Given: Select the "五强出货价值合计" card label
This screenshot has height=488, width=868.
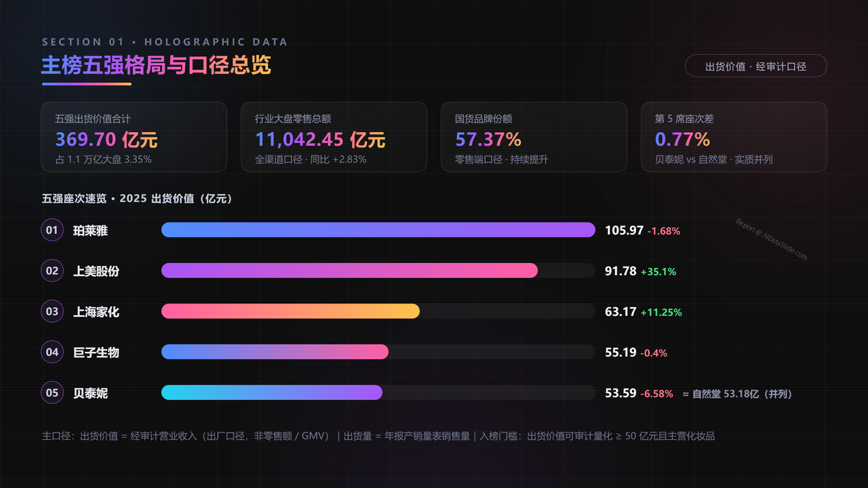Looking at the screenshot, I should [x=93, y=119].
